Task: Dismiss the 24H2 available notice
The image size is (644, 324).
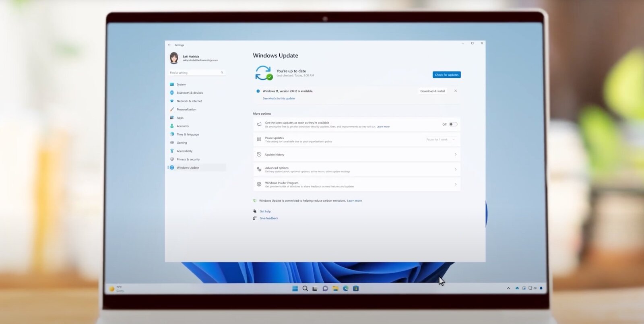Action: click(x=456, y=91)
